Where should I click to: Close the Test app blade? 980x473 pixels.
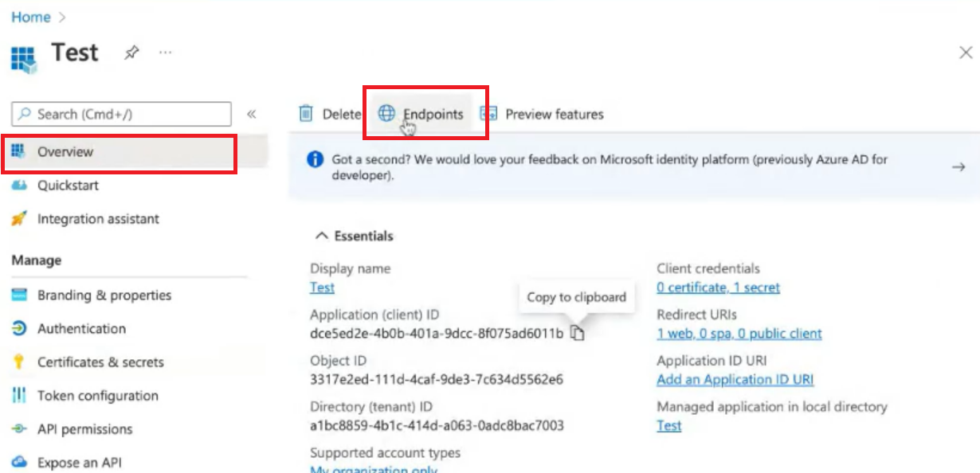point(966,53)
